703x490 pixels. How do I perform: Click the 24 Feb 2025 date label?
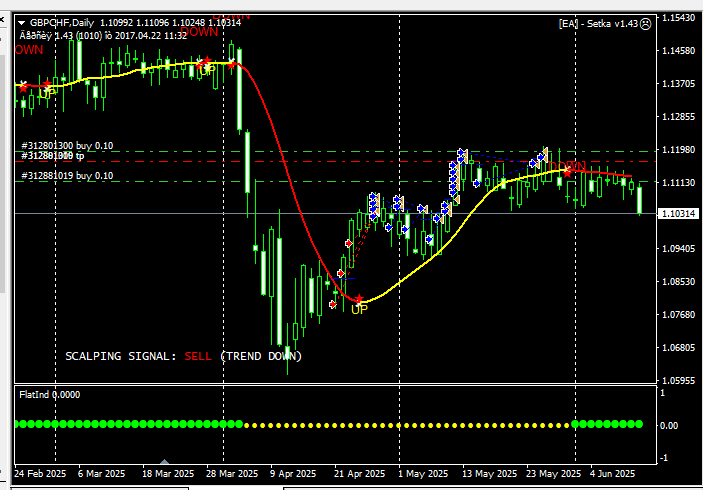40,474
